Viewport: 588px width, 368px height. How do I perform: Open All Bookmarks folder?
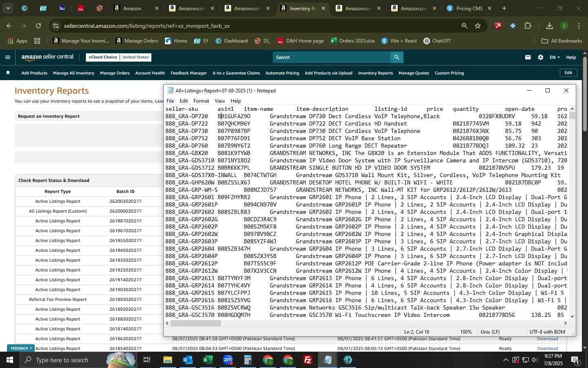tap(561, 41)
